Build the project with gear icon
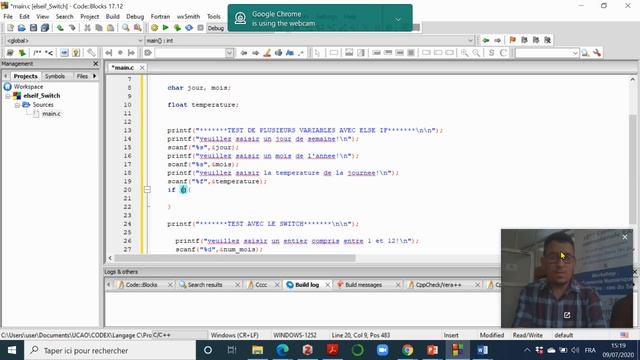640x360 pixels. tap(154, 28)
